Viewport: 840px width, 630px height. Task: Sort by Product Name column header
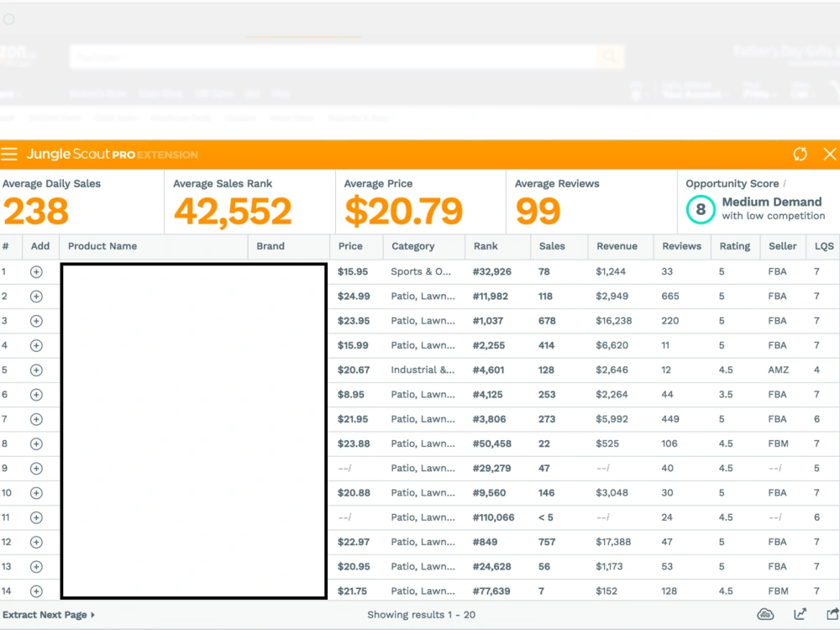tap(102, 246)
